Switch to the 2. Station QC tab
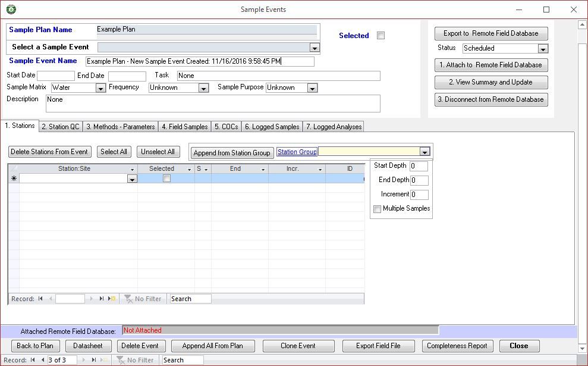This screenshot has width=588, height=366. coord(61,127)
